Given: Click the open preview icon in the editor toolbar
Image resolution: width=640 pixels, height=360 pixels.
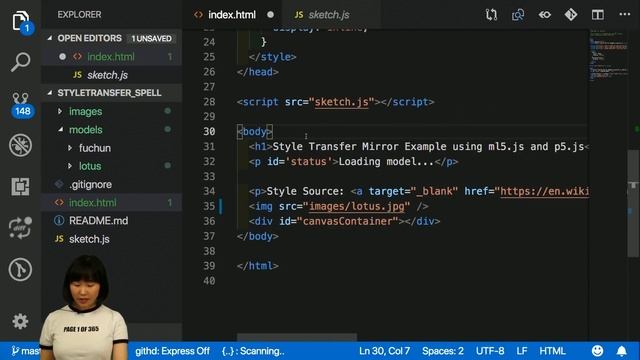Looking at the screenshot, I should (518, 15).
